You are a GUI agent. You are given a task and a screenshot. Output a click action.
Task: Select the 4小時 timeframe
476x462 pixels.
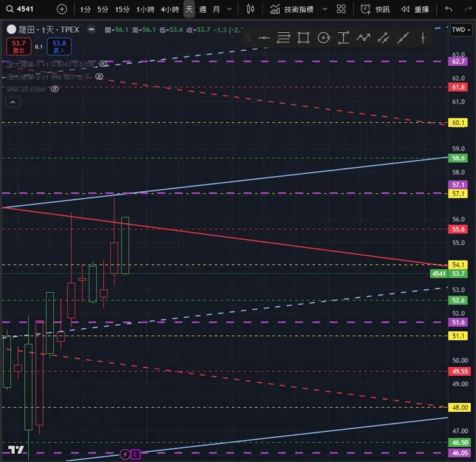click(170, 10)
